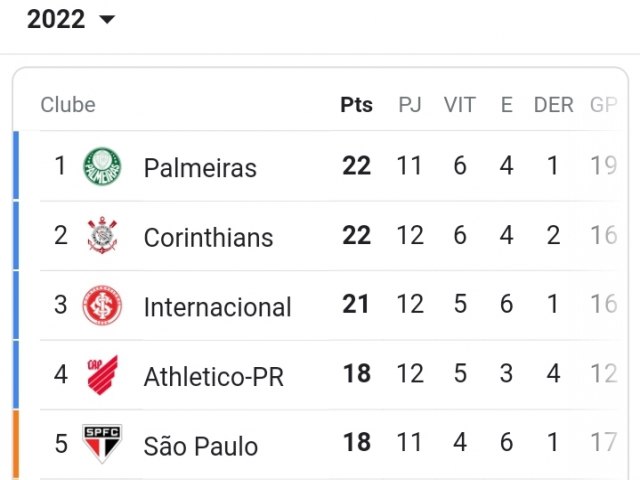Click the E draws column header

[x=507, y=105]
